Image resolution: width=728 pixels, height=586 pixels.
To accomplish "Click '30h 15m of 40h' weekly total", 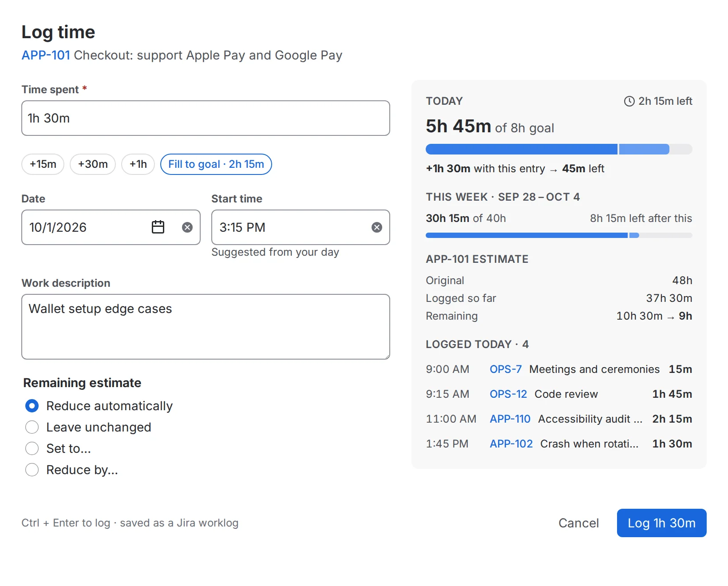I will tap(466, 218).
